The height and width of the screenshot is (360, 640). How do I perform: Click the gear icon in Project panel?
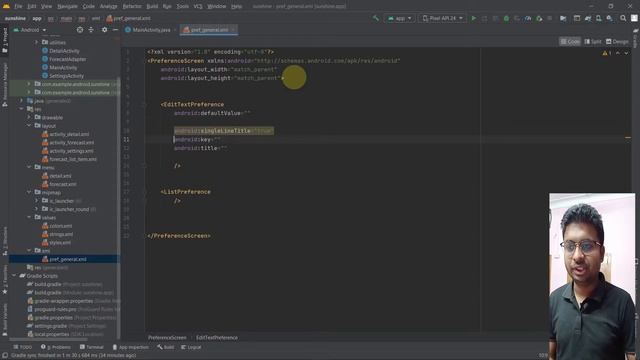pos(104,30)
